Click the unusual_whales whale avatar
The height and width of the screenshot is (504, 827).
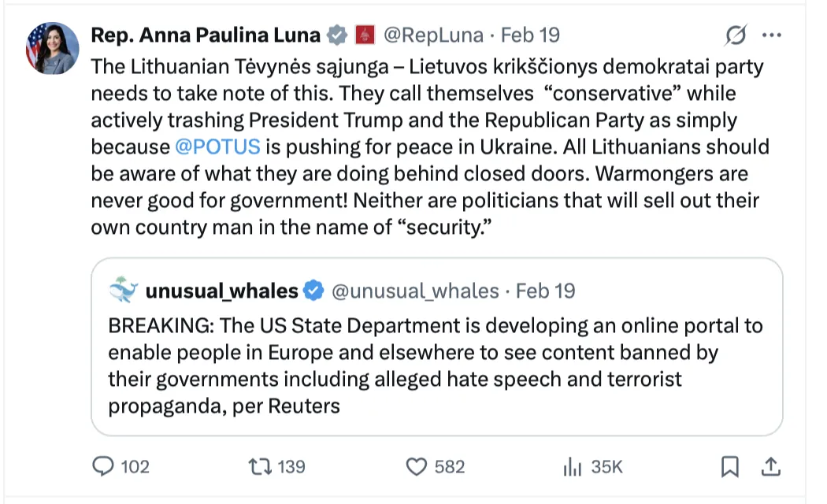tap(123, 291)
